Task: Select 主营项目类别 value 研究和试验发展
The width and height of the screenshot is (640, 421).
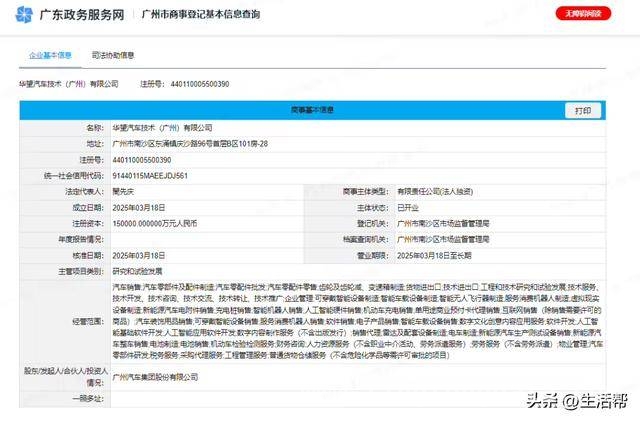Action: click(x=137, y=271)
